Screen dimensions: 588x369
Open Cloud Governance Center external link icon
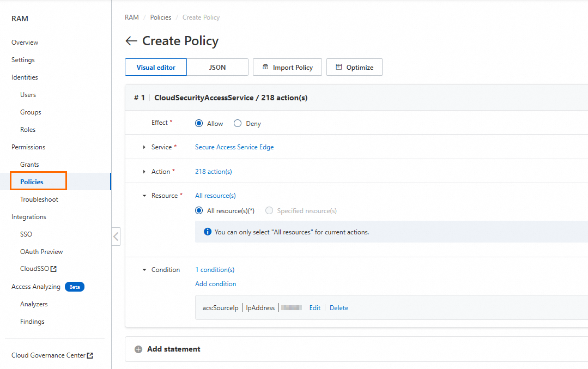(90, 355)
